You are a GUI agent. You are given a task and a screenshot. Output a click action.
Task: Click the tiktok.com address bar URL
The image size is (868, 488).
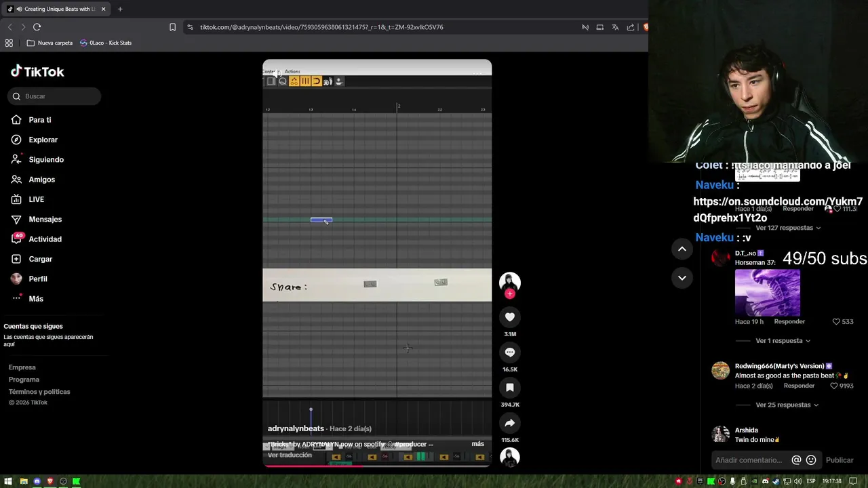pyautogui.click(x=321, y=27)
